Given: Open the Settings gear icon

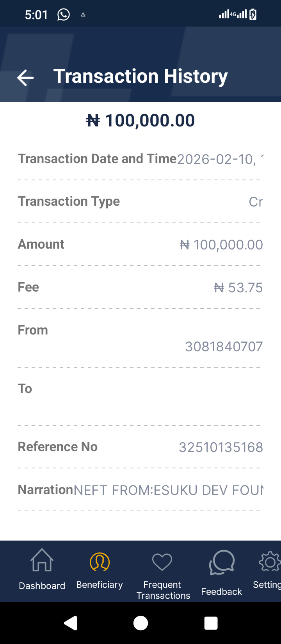Looking at the screenshot, I should pyautogui.click(x=269, y=562).
